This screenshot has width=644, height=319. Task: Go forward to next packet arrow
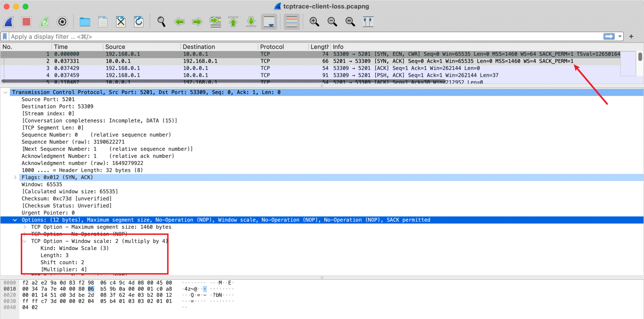point(197,22)
